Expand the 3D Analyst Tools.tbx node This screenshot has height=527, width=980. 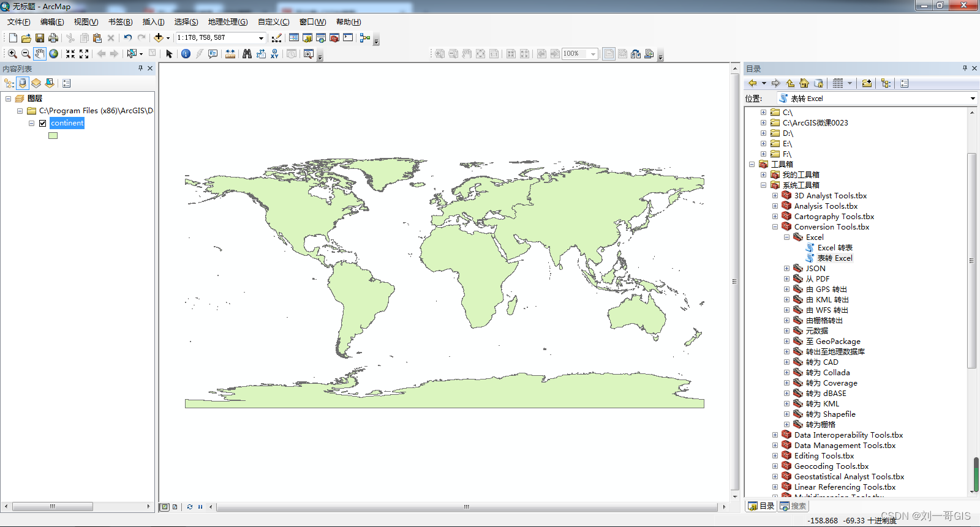[775, 196]
